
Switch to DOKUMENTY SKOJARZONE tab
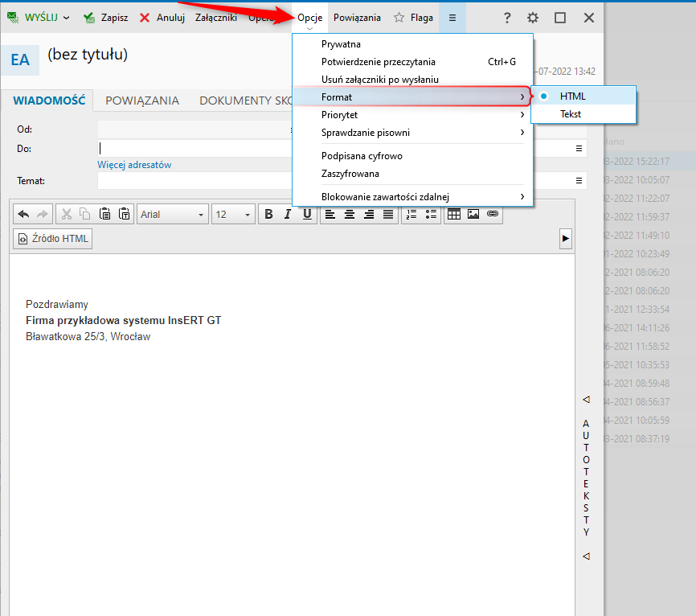pyautogui.click(x=245, y=101)
